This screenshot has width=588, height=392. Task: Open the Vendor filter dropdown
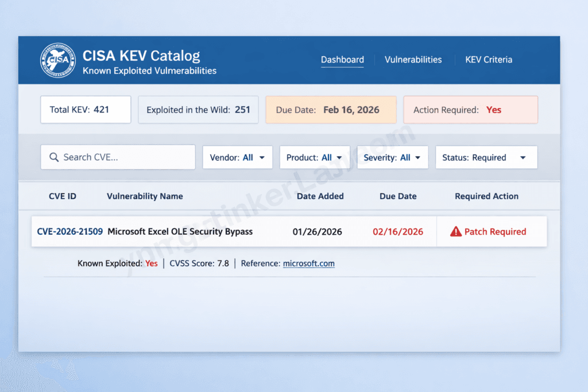pos(237,157)
